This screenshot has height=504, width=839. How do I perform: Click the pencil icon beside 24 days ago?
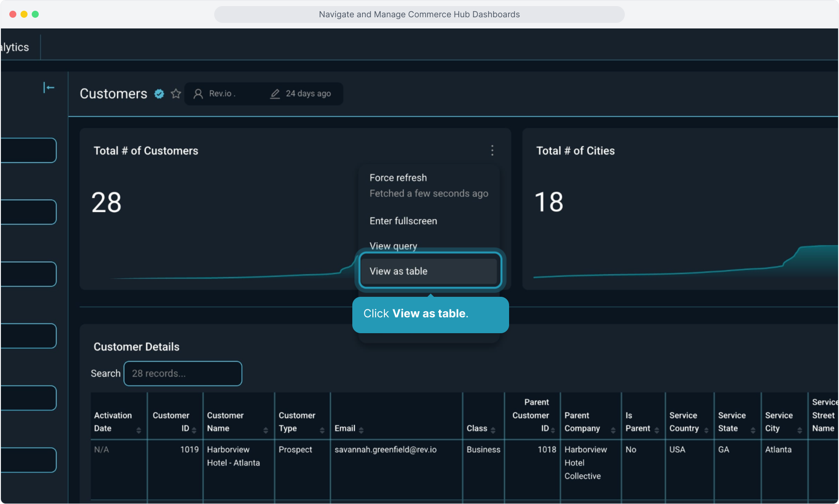coord(275,94)
